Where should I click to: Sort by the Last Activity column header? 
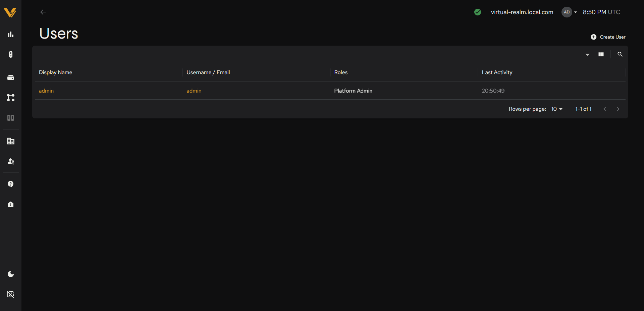497,72
